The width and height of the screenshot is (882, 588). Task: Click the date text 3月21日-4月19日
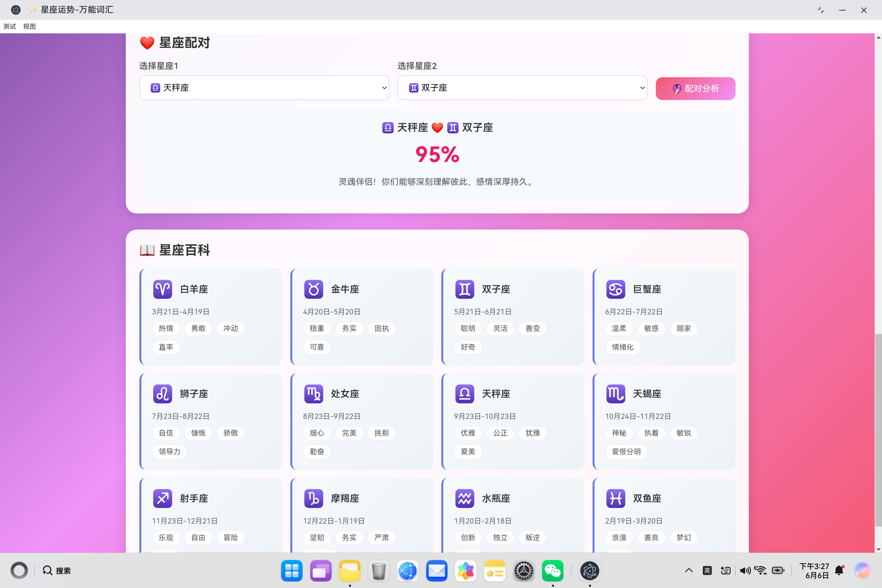tap(181, 312)
